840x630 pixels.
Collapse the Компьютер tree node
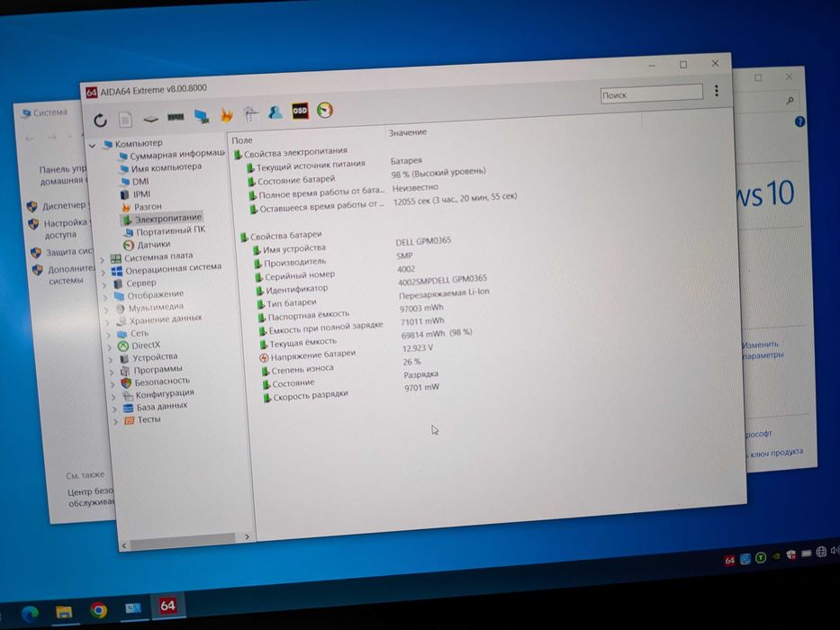click(92, 146)
